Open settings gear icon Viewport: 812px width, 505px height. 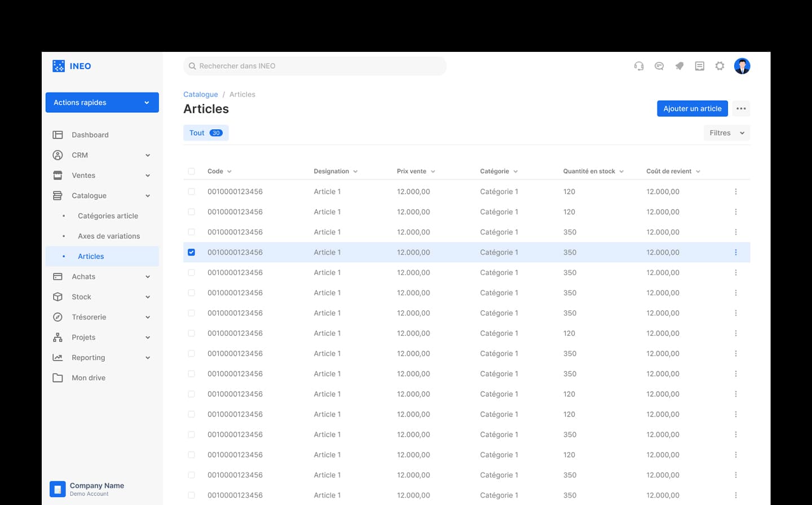[720, 66]
